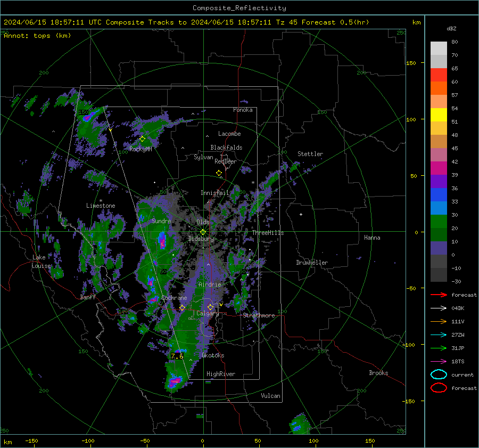Select the 7.6 storm top annotation
Screen dimensions: 479x448
click(x=177, y=356)
